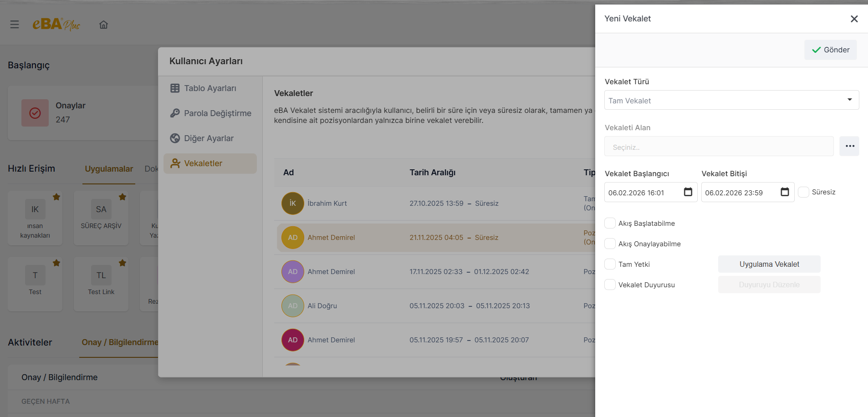This screenshot has width=868, height=417.
Task: Click the Ali Doğru avatar
Action: click(x=293, y=306)
